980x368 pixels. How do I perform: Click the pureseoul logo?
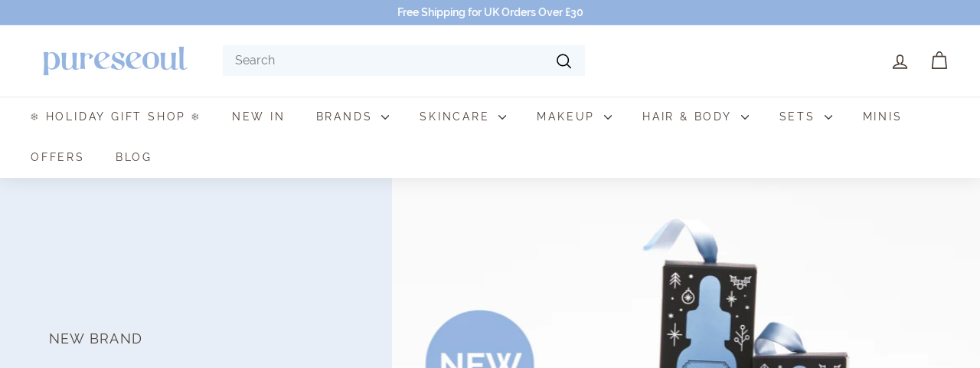[115, 61]
